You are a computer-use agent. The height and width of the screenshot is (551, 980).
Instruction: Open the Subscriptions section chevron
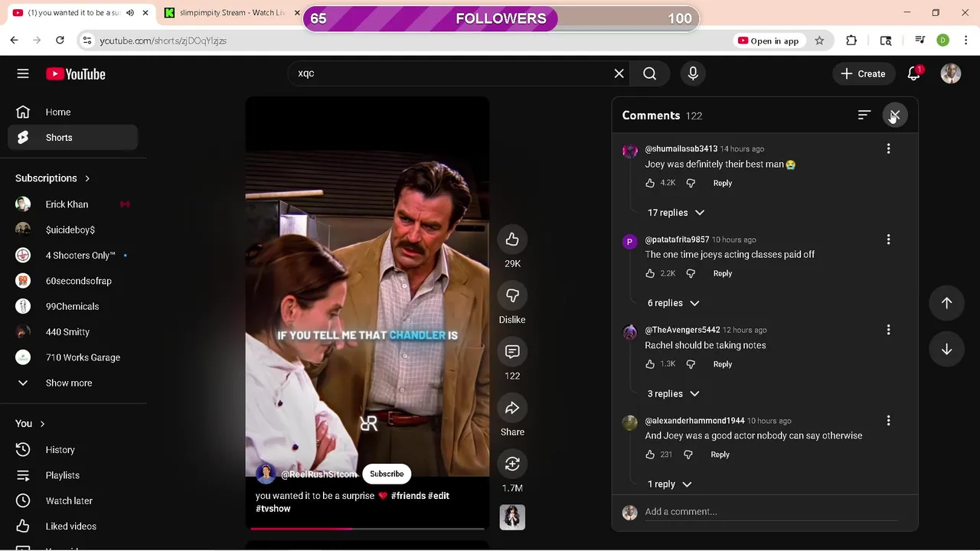[x=87, y=178]
